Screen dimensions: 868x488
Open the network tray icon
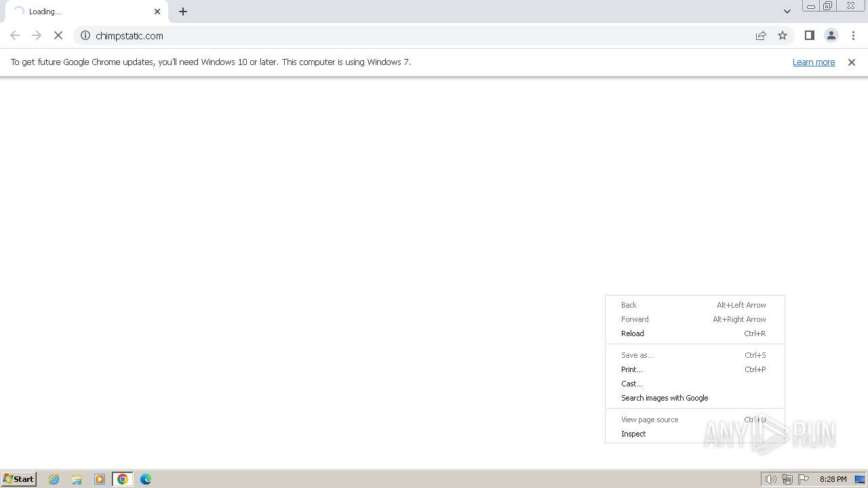[x=787, y=479]
